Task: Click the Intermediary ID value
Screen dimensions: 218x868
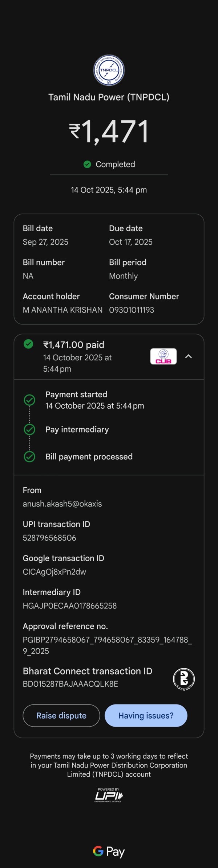Action: point(70,606)
